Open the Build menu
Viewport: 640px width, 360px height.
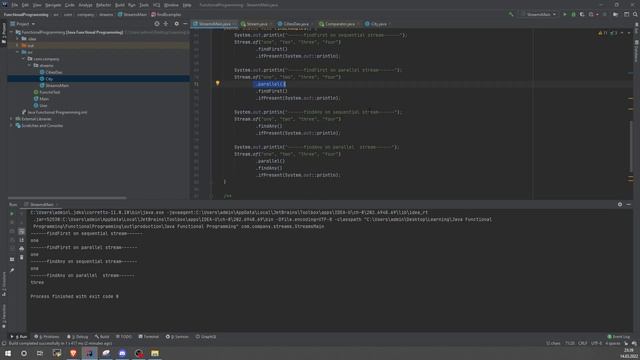(120, 5)
